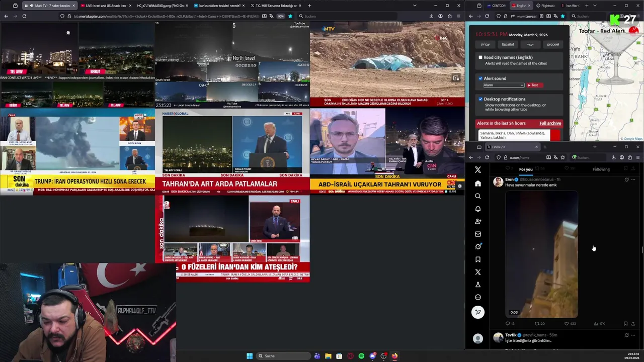Open Grok icon in X sidebar
Image resolution: width=644 pixels, height=362 pixels.
[x=478, y=246]
